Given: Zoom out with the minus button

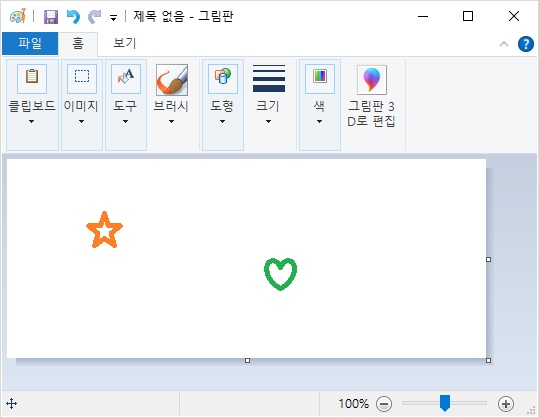Looking at the screenshot, I should [x=384, y=404].
